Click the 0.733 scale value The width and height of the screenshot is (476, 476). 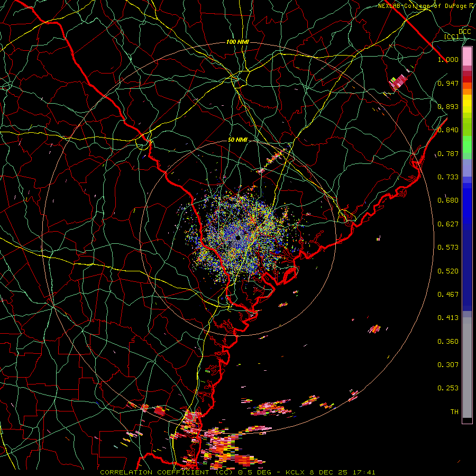click(x=448, y=177)
